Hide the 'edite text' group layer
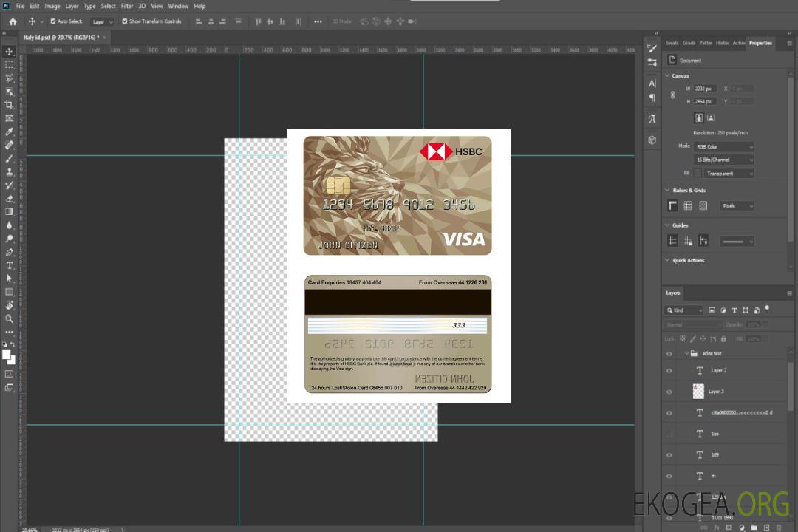 pos(669,354)
